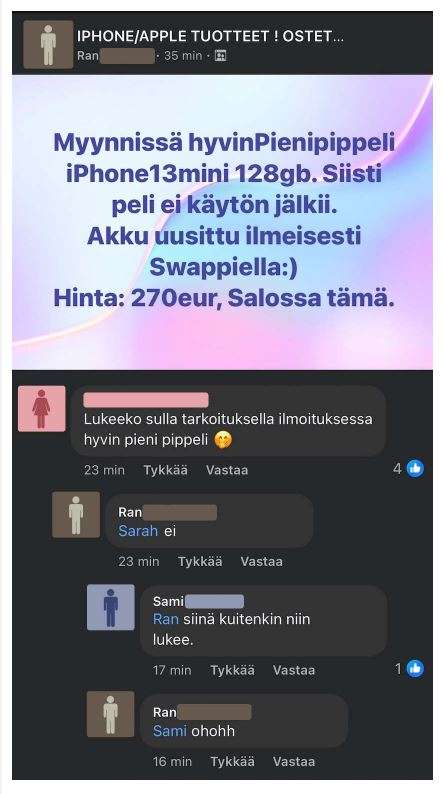The height and width of the screenshot is (794, 444).
Task: Open the Sarah mention link in Ran's reply
Action: click(x=138, y=531)
